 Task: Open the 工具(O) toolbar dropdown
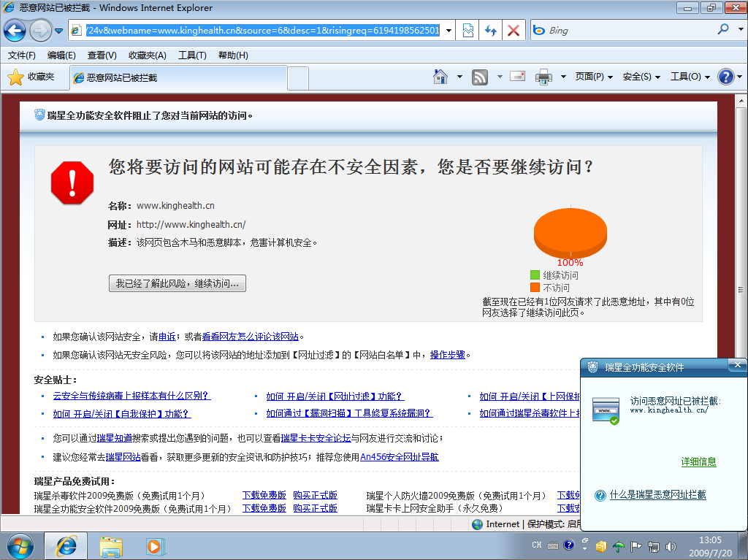tap(690, 77)
